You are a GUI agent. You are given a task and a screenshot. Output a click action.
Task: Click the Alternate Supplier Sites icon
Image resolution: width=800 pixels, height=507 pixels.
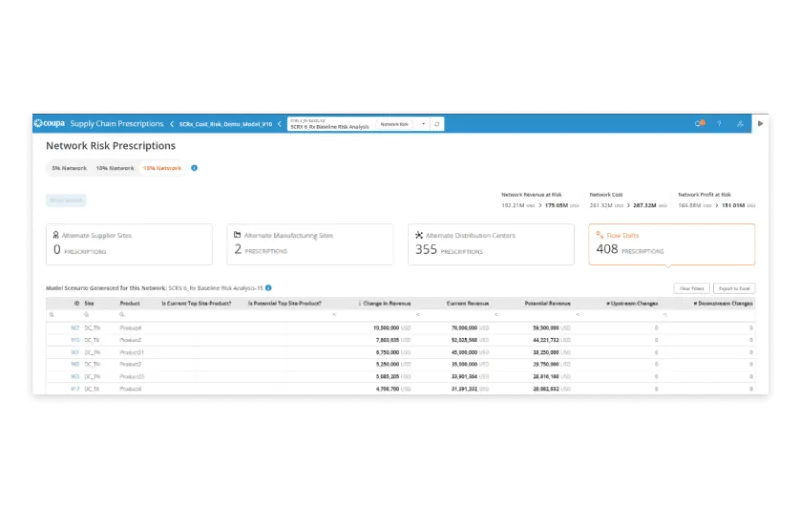(x=56, y=235)
